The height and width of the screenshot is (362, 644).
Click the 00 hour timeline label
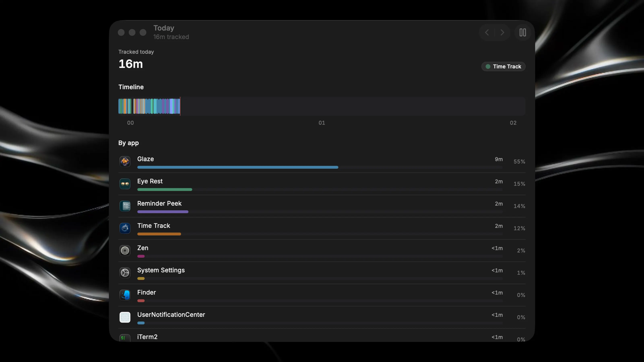point(130,123)
